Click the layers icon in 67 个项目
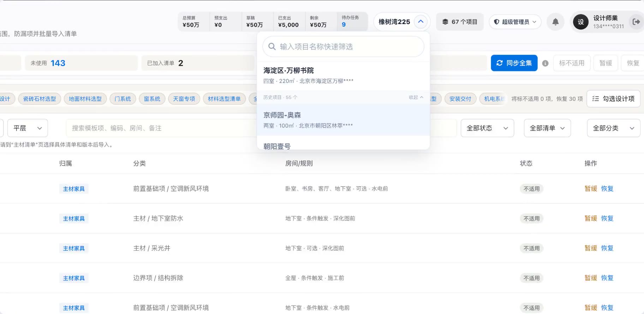This screenshot has height=314, width=644. 445,22
